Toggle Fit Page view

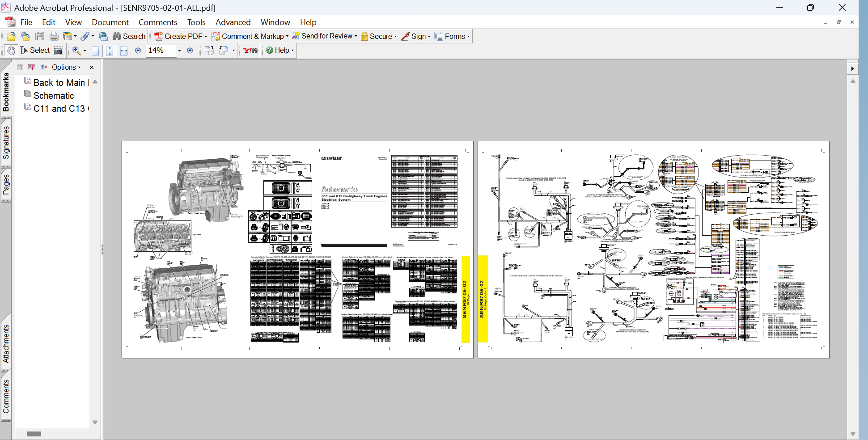pyautogui.click(x=110, y=51)
